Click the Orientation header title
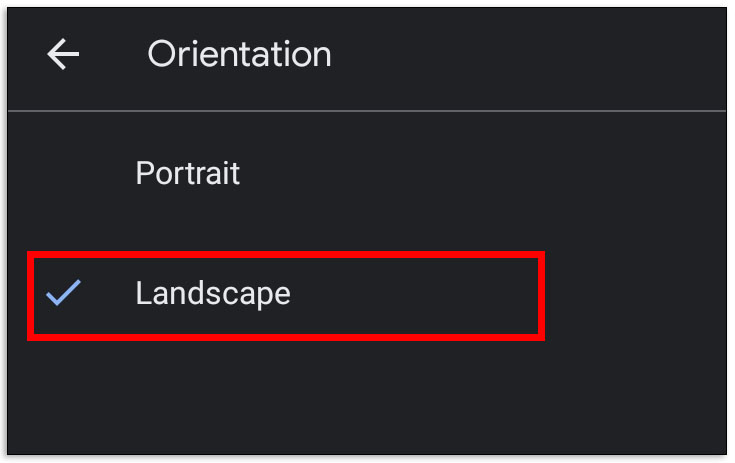Viewport: 735px width, 463px height. (239, 54)
